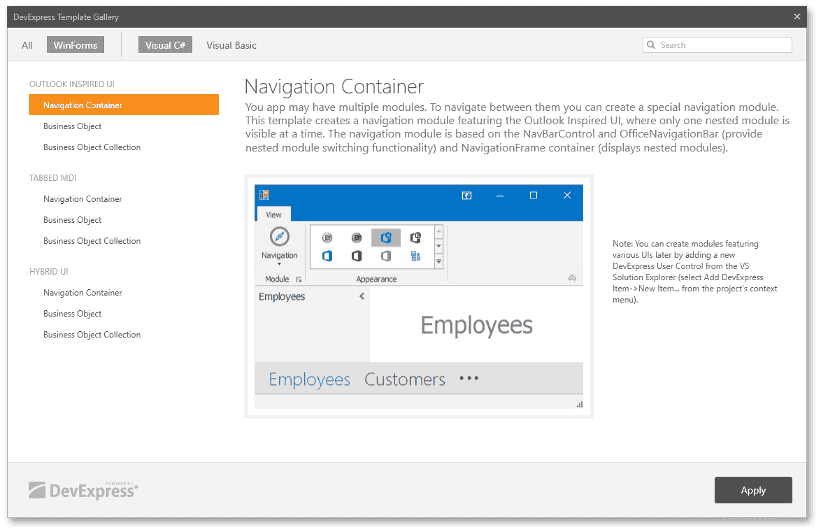Image resolution: width=820 pixels, height=532 pixels.
Task: Select Navigation Container under Outlook Inspired UI
Action: click(124, 105)
